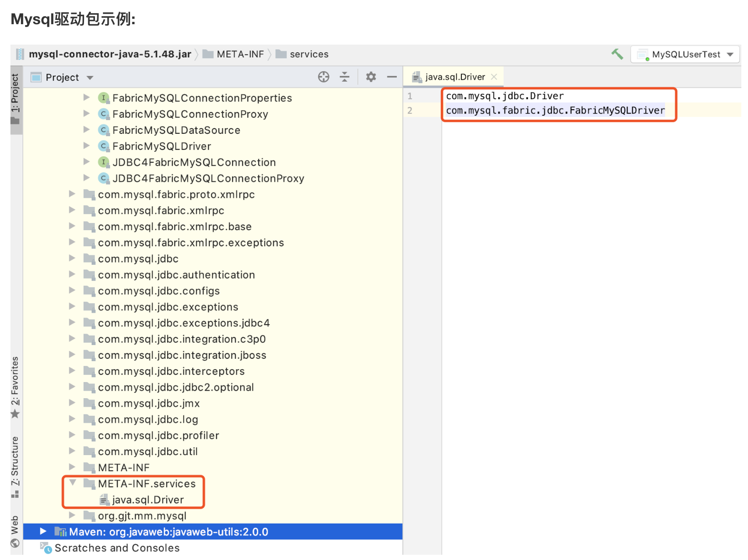Expand the com.mysql.jdbc package
Viewport: 748px width, 560px height.
[x=72, y=259]
